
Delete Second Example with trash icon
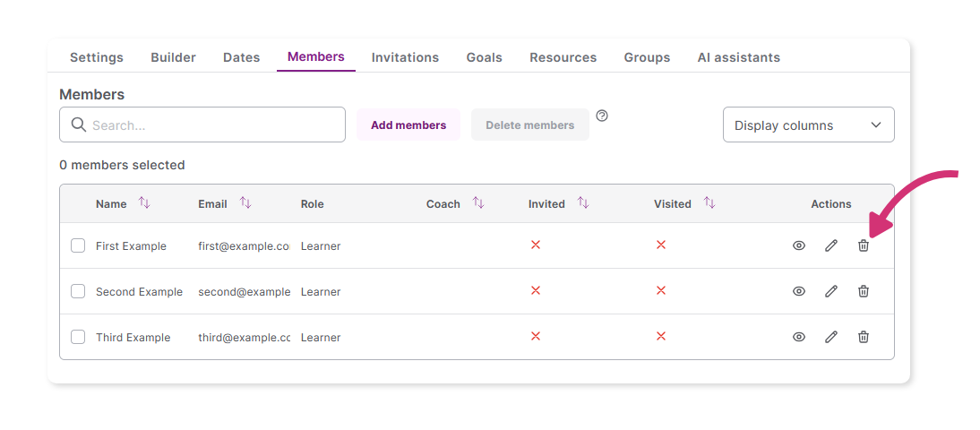[864, 291]
